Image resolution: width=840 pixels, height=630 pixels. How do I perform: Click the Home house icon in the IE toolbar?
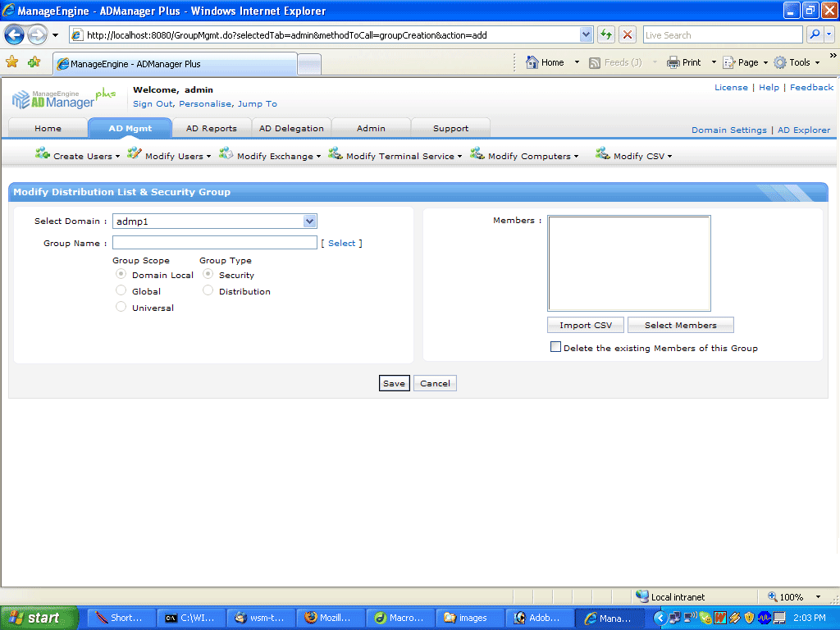tap(532, 62)
